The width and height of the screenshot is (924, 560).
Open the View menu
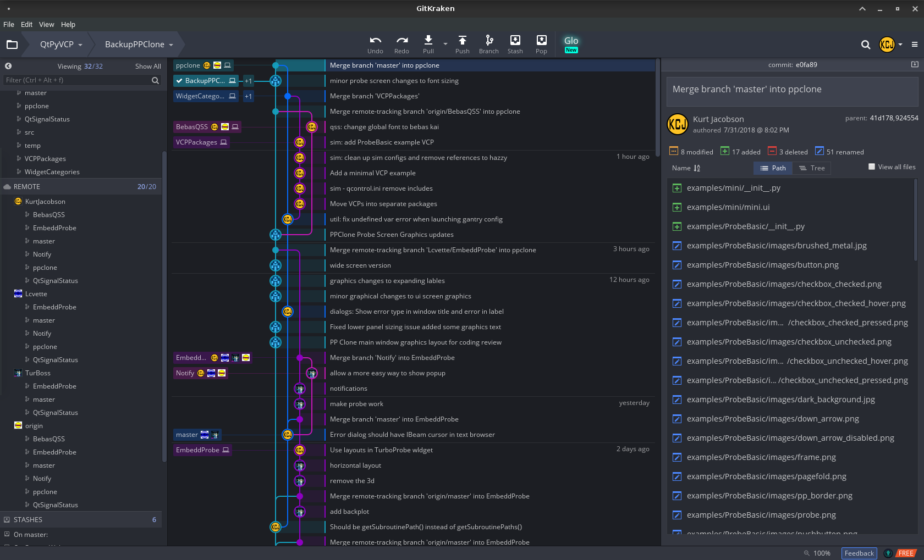point(46,25)
